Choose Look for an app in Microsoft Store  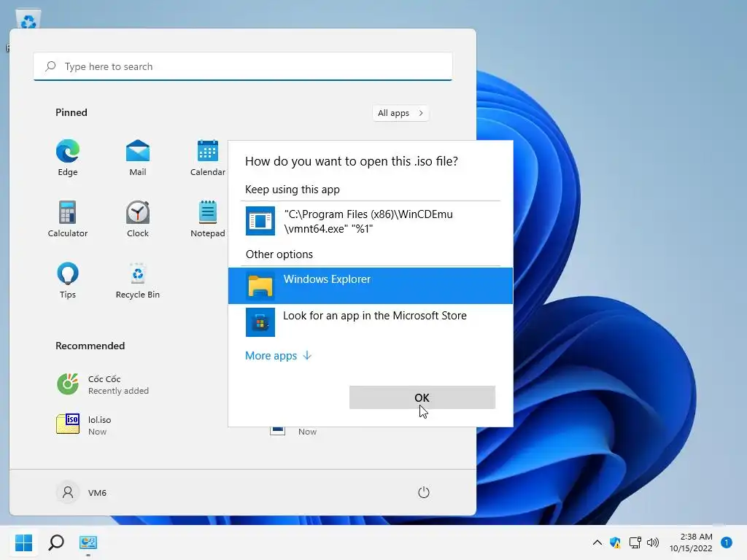[371, 322]
